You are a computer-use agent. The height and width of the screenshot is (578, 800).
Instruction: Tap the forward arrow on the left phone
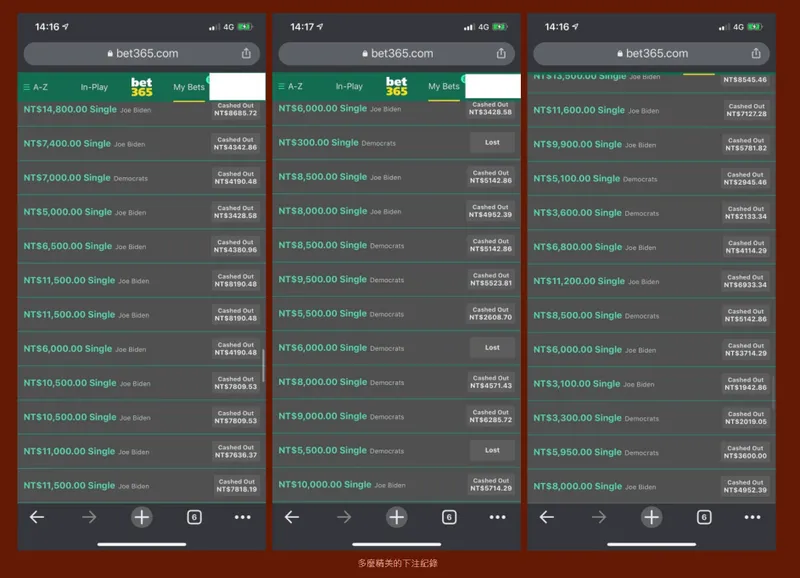(x=89, y=517)
